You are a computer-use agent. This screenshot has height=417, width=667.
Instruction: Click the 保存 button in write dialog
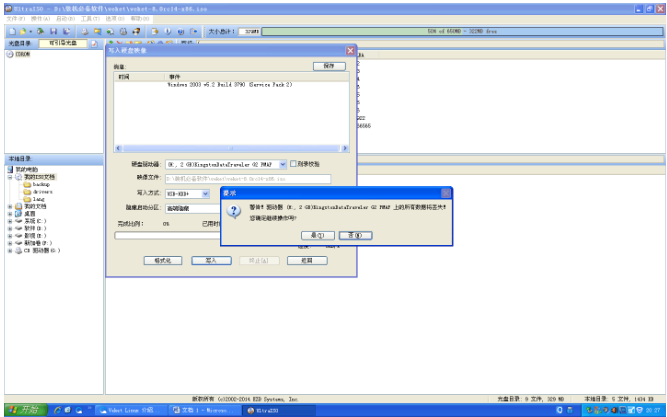click(329, 66)
